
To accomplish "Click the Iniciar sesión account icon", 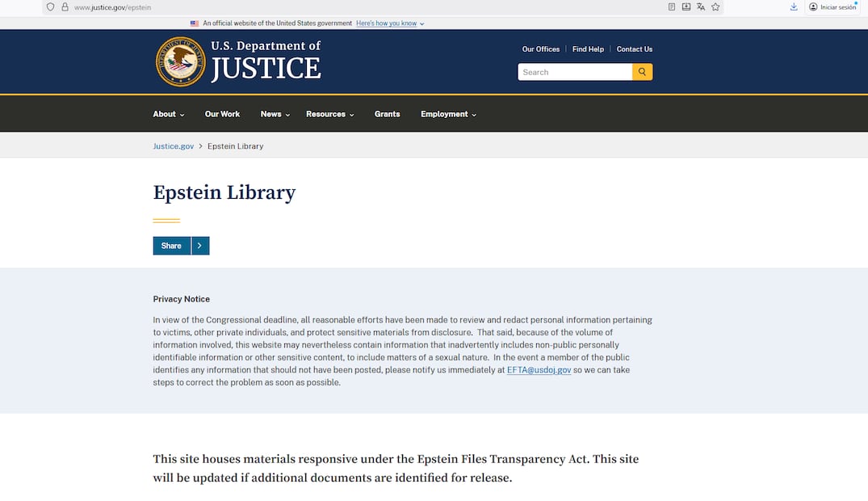I will [815, 6].
